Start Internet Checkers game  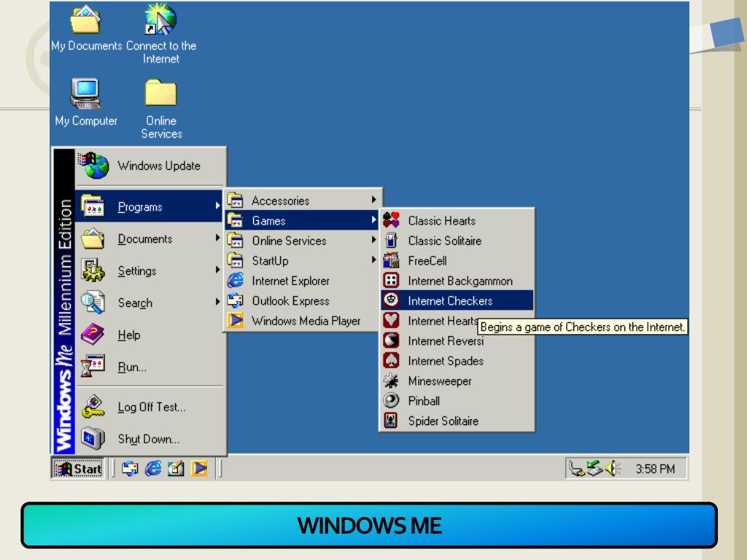449,300
